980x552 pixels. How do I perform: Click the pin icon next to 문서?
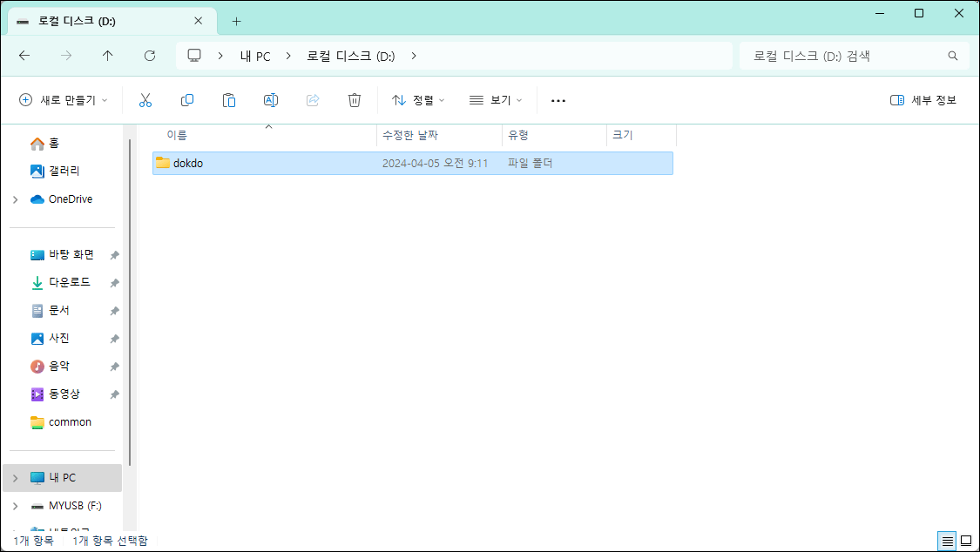click(x=114, y=311)
